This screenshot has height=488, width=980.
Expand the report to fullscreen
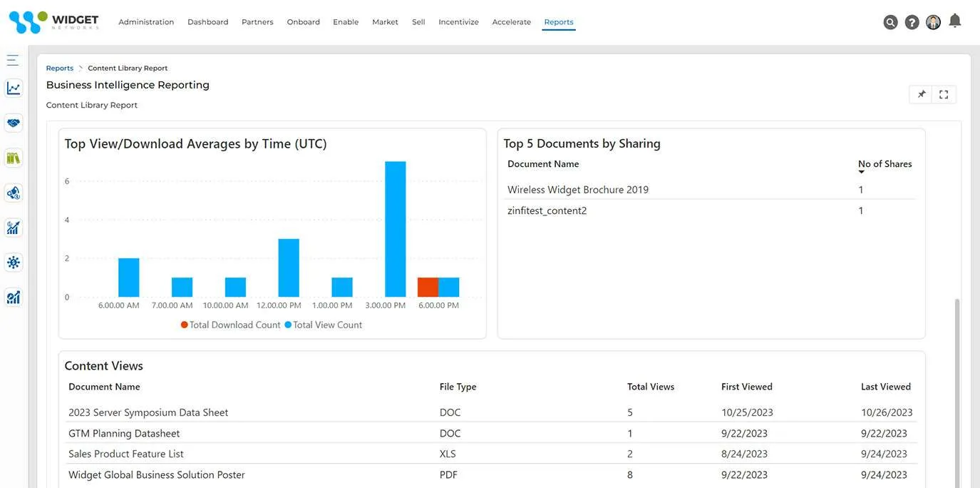(x=944, y=94)
